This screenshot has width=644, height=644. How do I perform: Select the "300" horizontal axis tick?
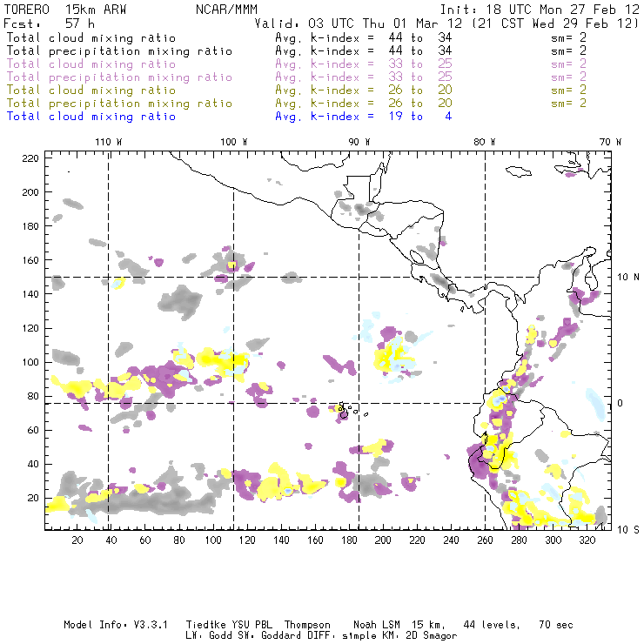coord(553,540)
